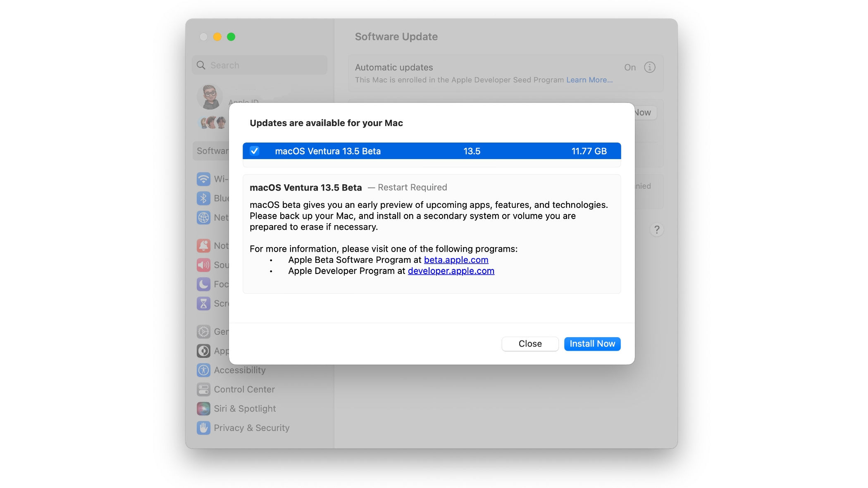Click the Bluetooth icon
868x488 pixels.
[x=203, y=198]
